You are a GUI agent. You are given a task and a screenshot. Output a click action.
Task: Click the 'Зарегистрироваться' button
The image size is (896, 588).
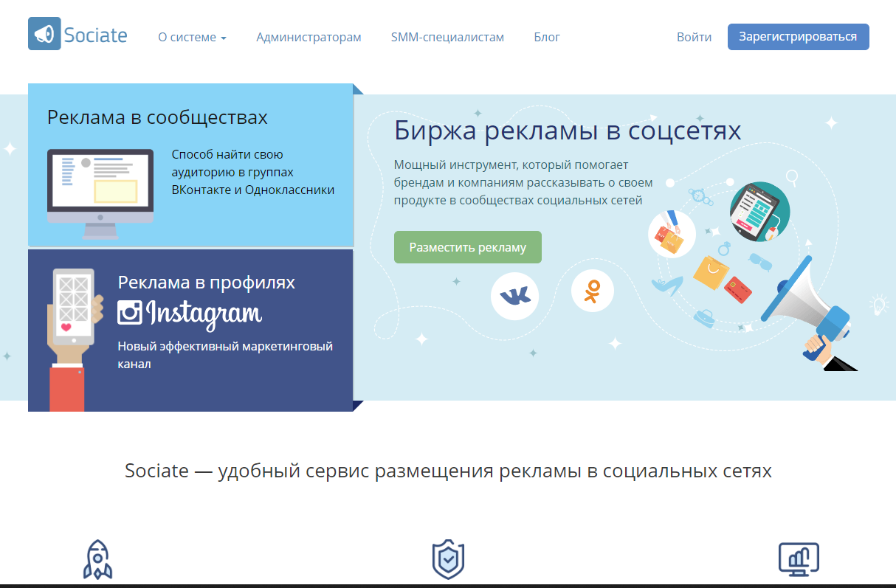coord(798,37)
